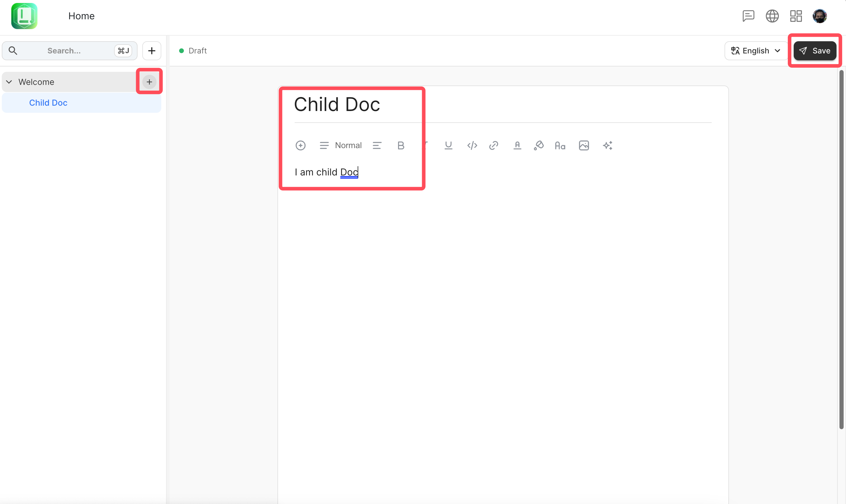Image resolution: width=846 pixels, height=504 pixels.
Task: Click the highlight marker icon
Action: click(x=539, y=145)
